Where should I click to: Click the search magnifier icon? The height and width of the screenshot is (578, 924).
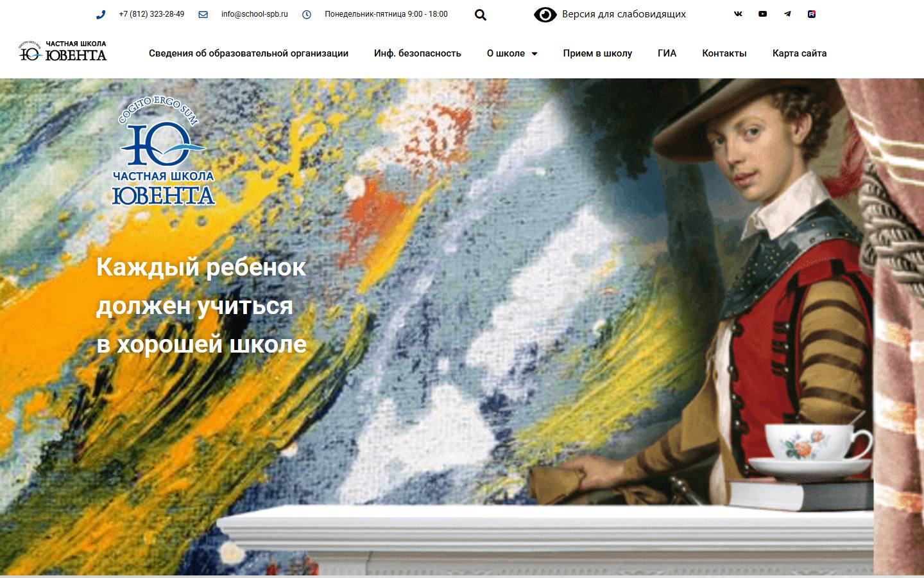pyautogui.click(x=481, y=15)
